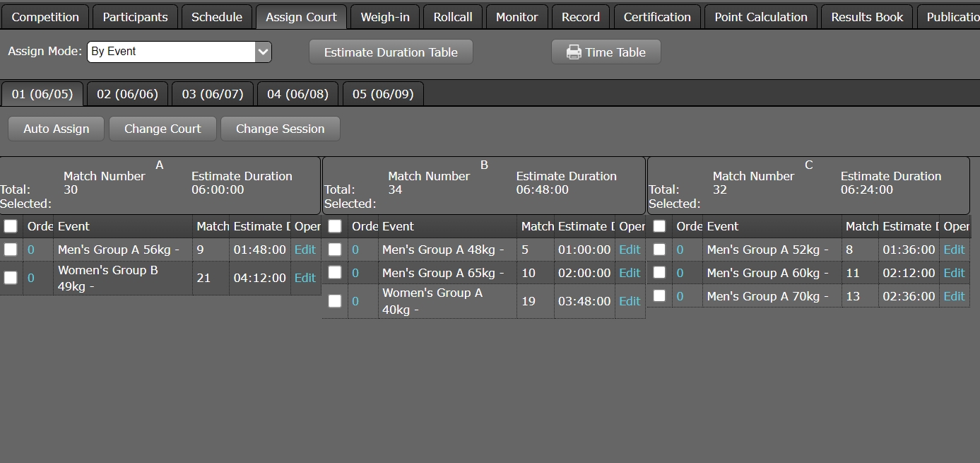Go to the Rollcall tab
The image size is (980, 463).
pos(453,17)
